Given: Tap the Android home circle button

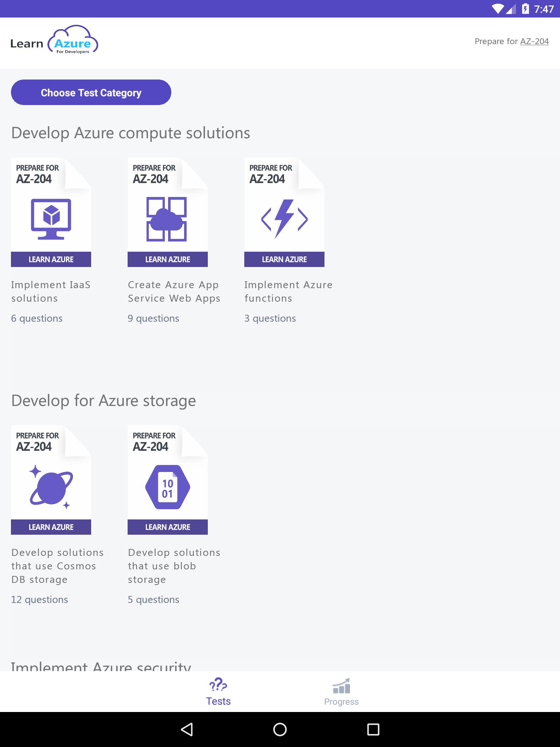Looking at the screenshot, I should point(280,729).
